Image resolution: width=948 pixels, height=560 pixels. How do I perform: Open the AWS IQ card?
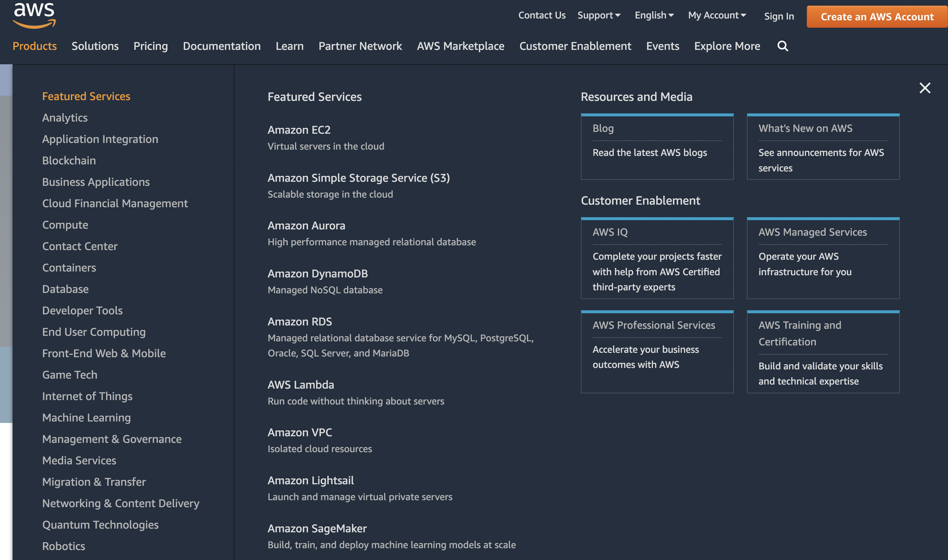657,259
